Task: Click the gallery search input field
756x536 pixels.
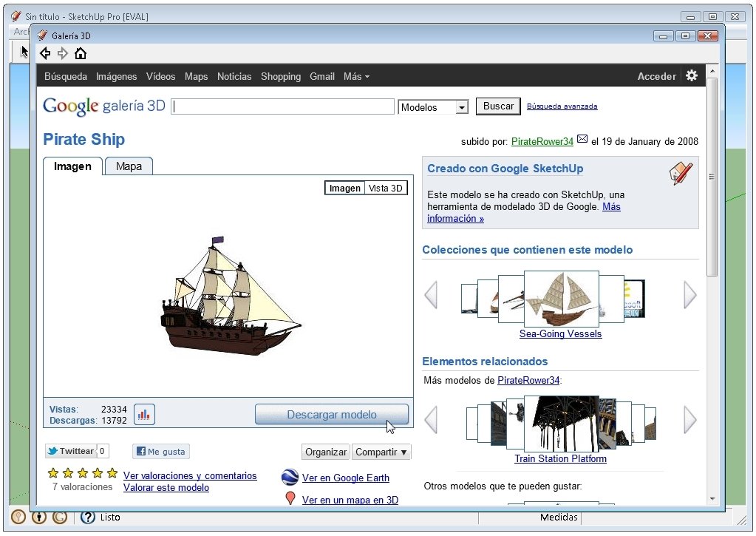Action: pyautogui.click(x=282, y=106)
